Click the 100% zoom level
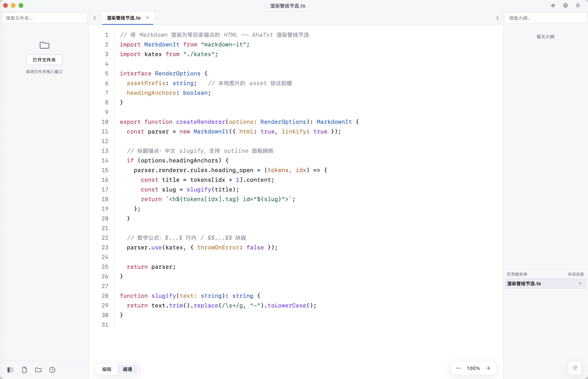The image size is (588, 379). (x=473, y=368)
